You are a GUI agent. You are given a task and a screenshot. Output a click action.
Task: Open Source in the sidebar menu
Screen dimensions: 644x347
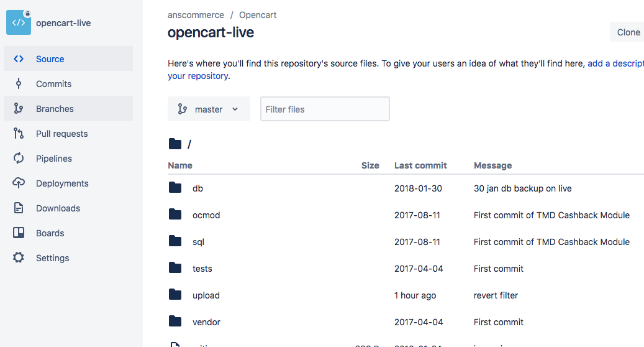[x=68, y=59]
